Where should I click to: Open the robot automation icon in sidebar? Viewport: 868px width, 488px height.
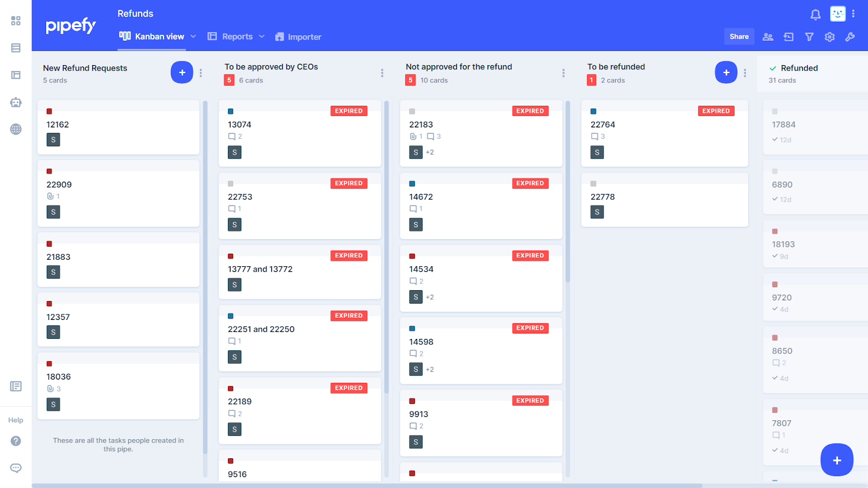[16, 102]
